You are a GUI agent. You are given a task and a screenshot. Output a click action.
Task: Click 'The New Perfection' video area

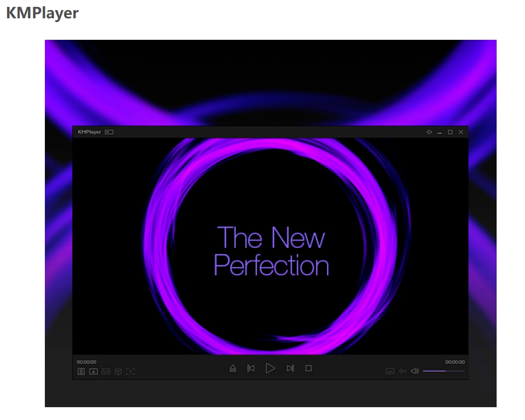271,246
